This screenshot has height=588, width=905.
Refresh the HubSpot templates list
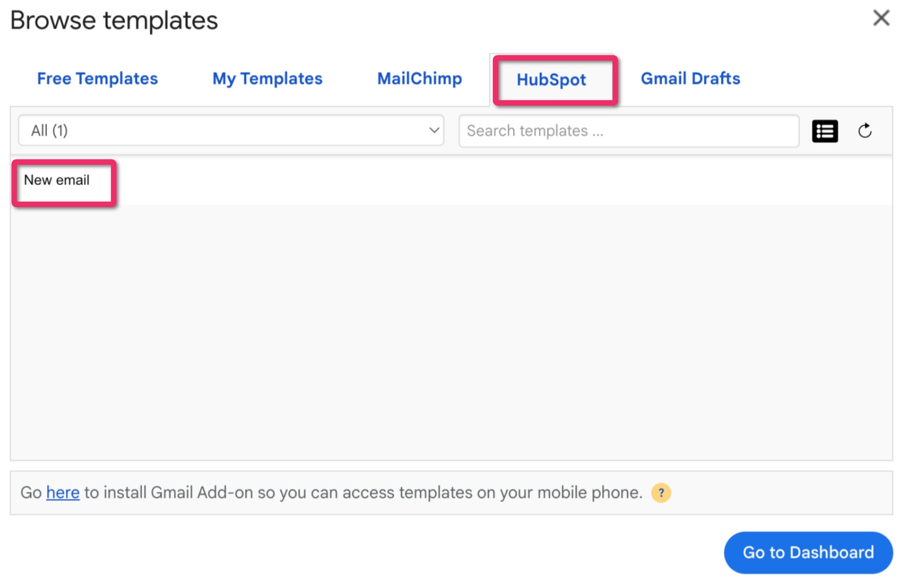pos(864,131)
